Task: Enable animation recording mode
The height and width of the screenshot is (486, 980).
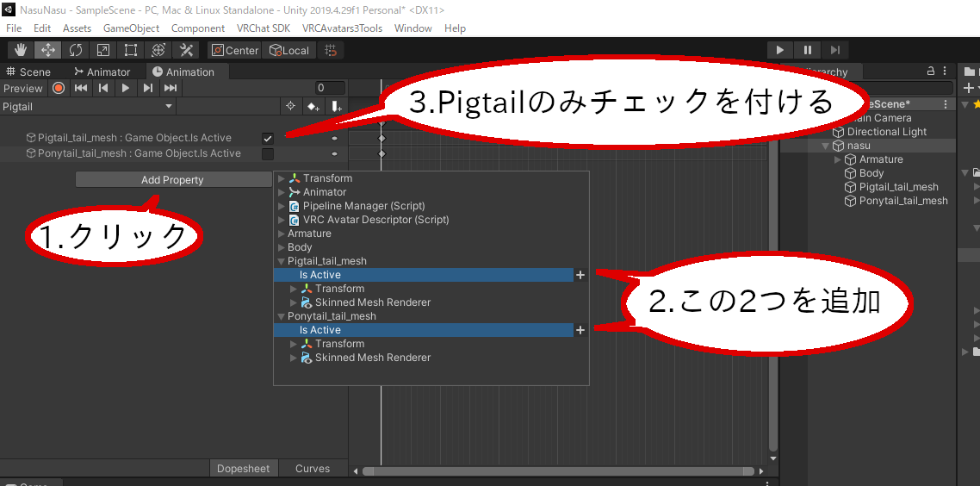Action: point(58,88)
